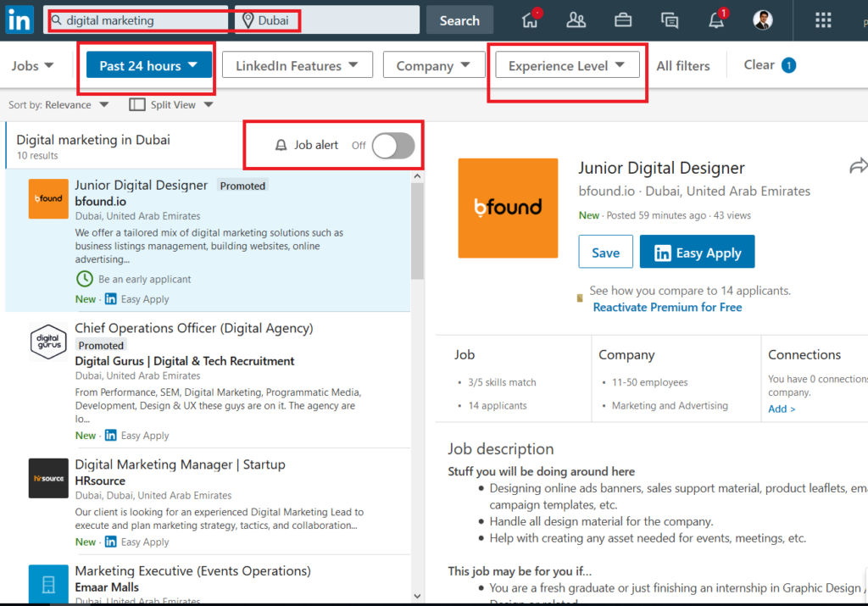Open the Experience Level filter
The width and height of the screenshot is (868, 606).
coord(567,66)
